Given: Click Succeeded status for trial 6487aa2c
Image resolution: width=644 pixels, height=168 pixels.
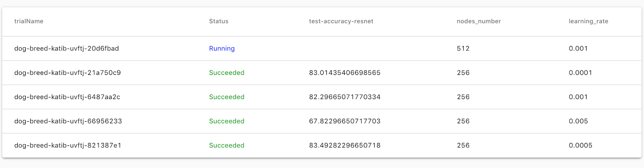Looking at the screenshot, I should tap(227, 97).
